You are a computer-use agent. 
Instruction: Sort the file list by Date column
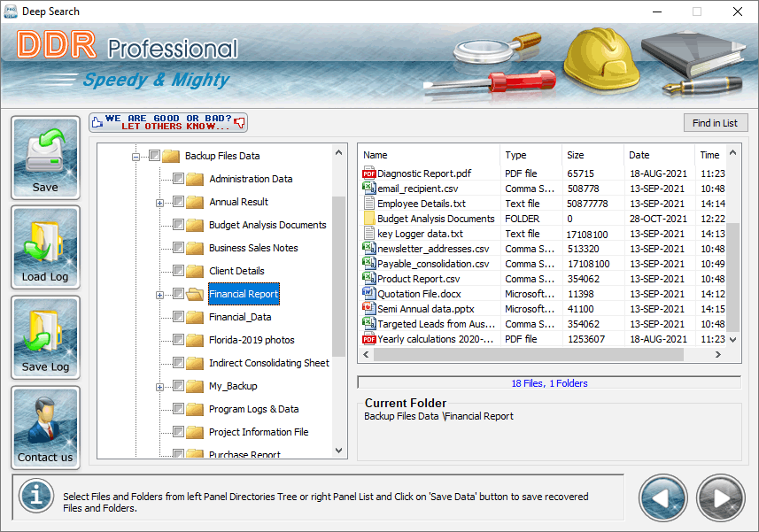659,155
